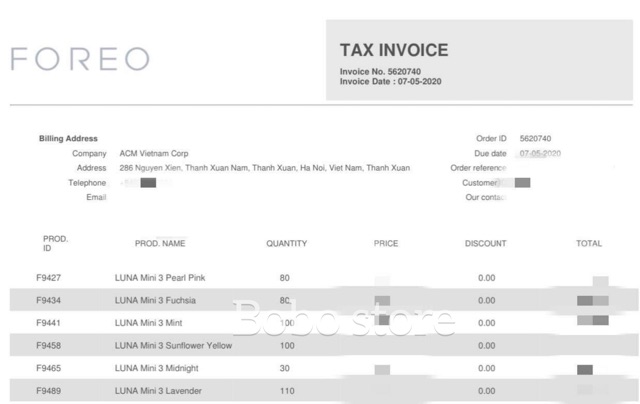Click quantity 80 for Fuchsia
640x404 pixels.
(285, 300)
